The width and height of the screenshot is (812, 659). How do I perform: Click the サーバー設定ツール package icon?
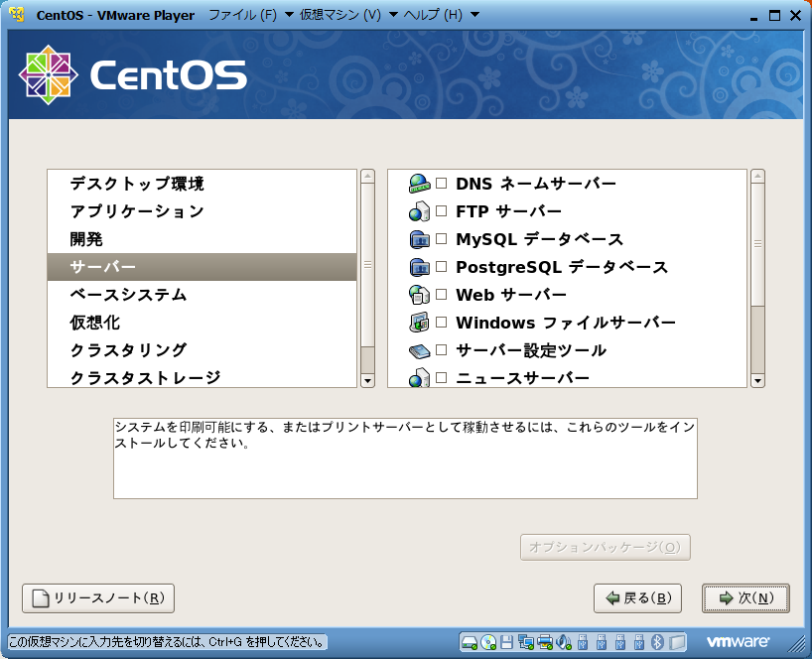[418, 350]
